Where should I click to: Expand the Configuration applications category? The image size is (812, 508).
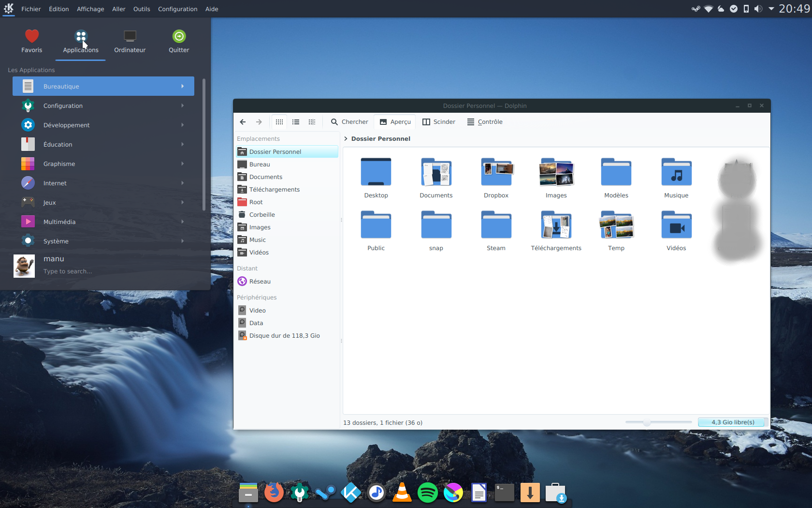pyautogui.click(x=103, y=105)
